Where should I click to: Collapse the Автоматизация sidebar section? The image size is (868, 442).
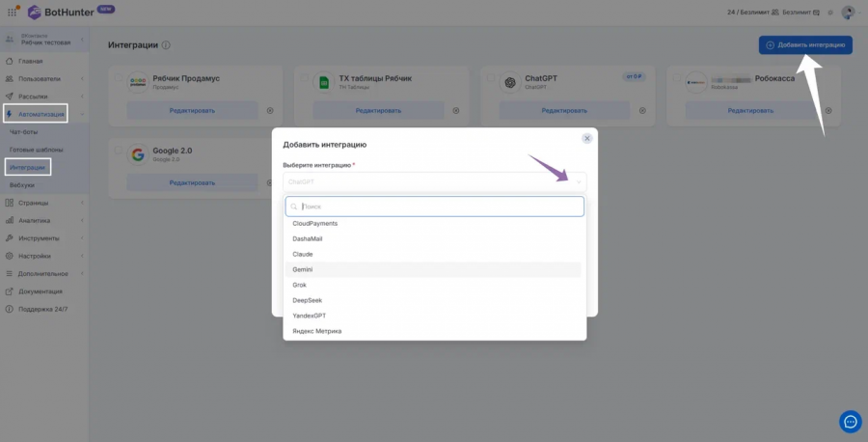82,114
